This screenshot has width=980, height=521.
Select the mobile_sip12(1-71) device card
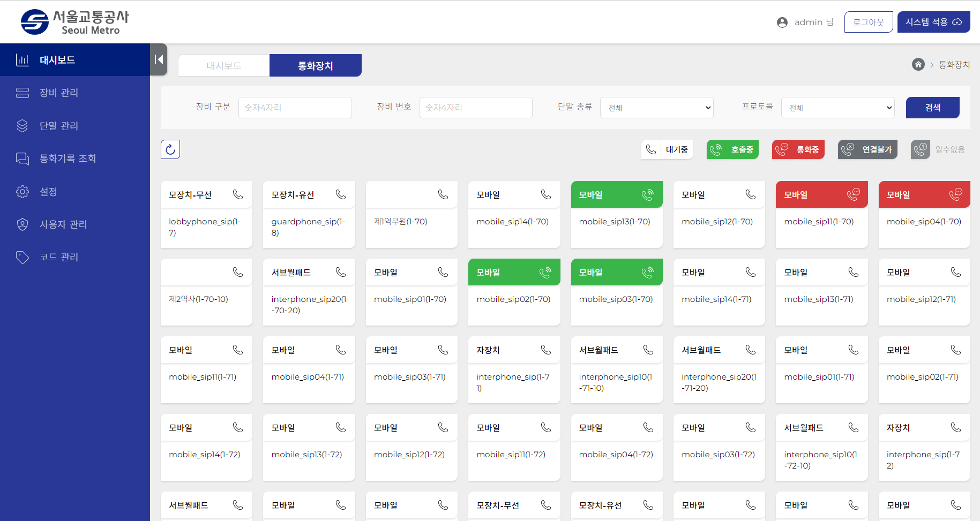click(924, 292)
